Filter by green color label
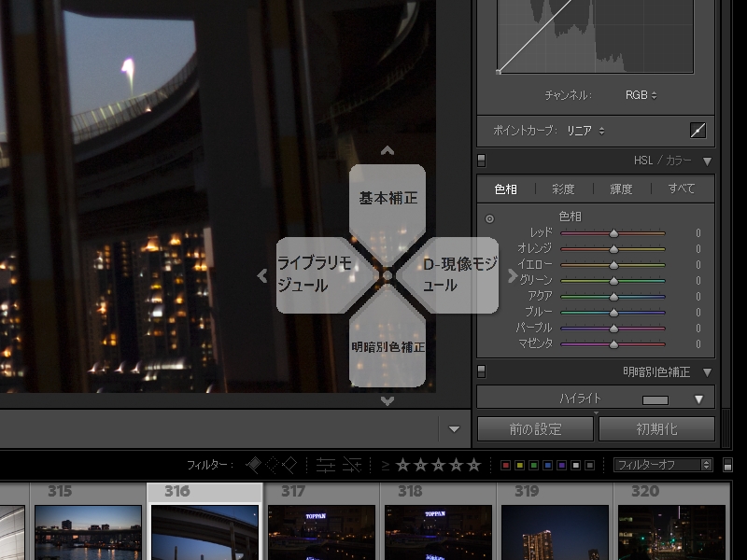The height and width of the screenshot is (560, 747). pyautogui.click(x=533, y=465)
